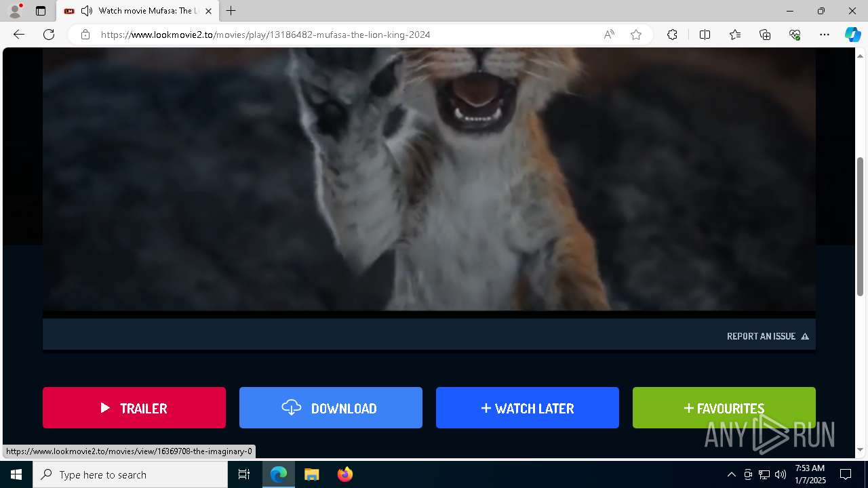This screenshot has height=488, width=868.
Task: Open the Edge profile icon
Action: 15,11
